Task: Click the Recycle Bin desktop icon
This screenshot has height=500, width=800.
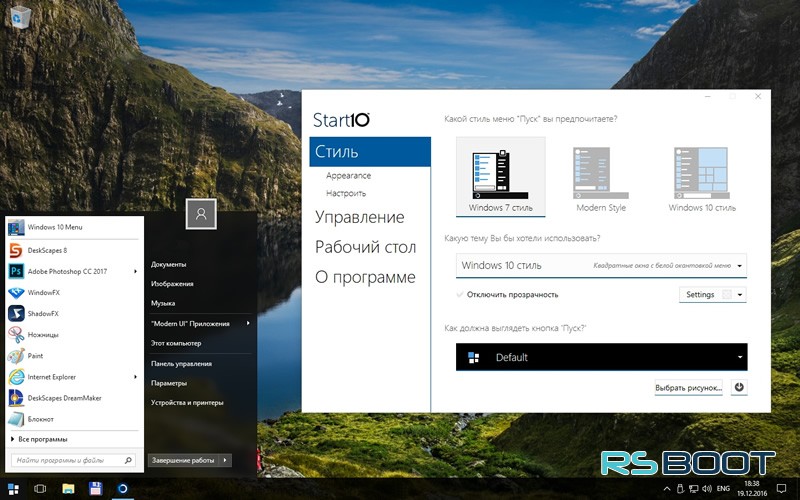Action: (x=20, y=17)
